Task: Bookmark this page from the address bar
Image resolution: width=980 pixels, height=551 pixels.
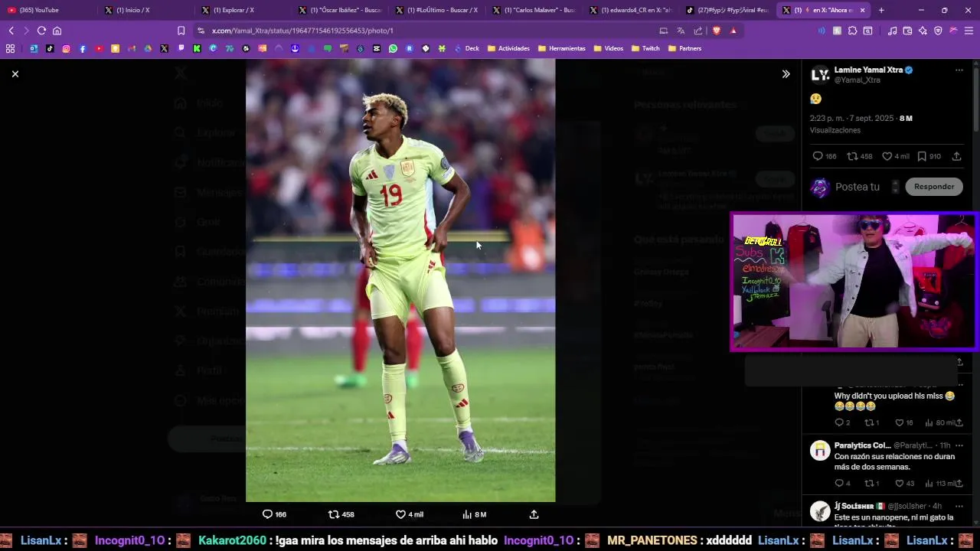Action: click(x=181, y=31)
